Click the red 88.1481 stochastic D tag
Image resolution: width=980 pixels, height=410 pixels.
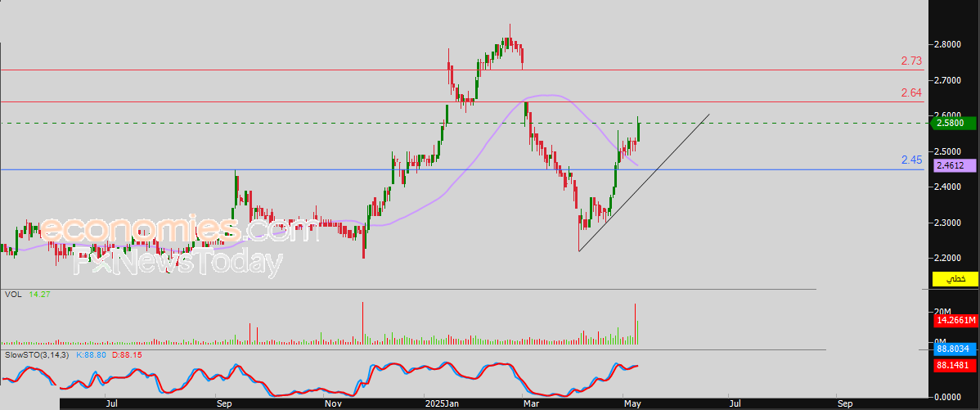point(955,367)
